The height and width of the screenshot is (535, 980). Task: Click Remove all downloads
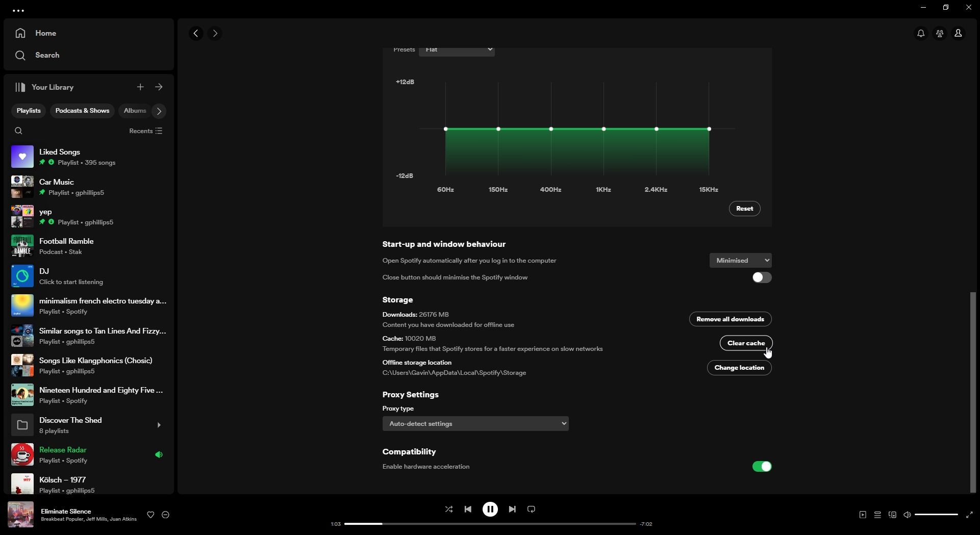tap(730, 319)
